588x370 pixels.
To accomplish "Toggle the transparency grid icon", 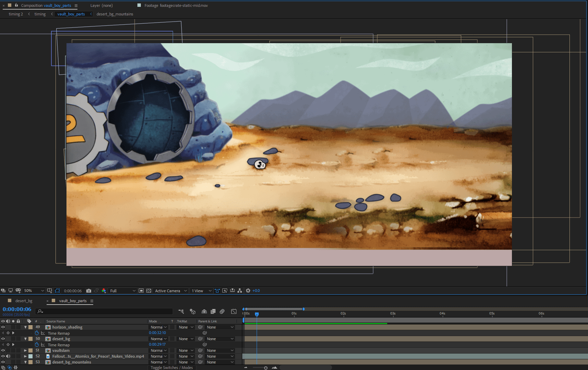I will [x=149, y=291].
